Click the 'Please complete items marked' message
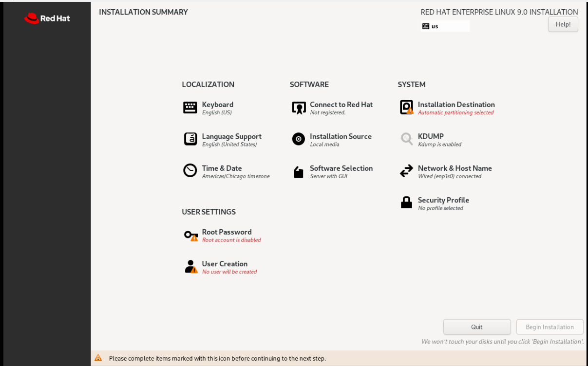 [217, 359]
